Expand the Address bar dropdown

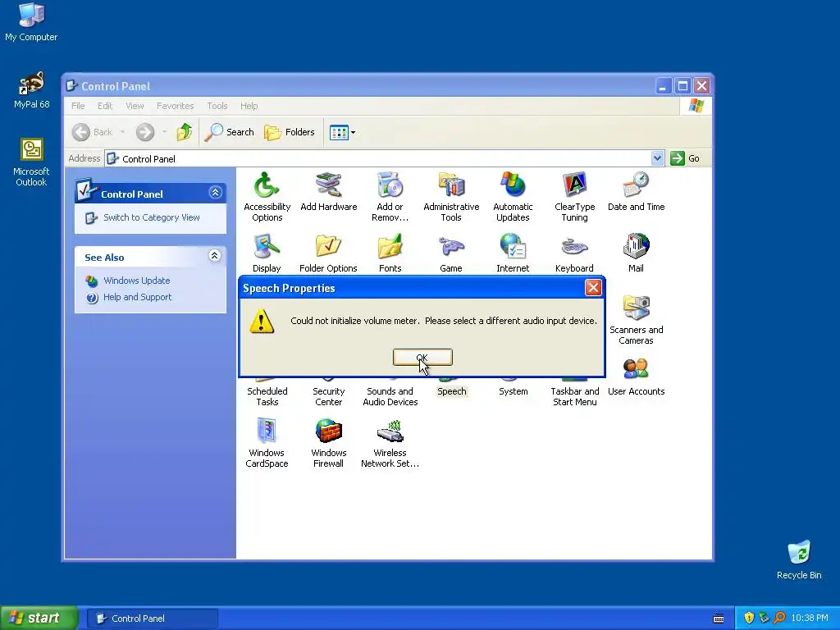[657, 158]
